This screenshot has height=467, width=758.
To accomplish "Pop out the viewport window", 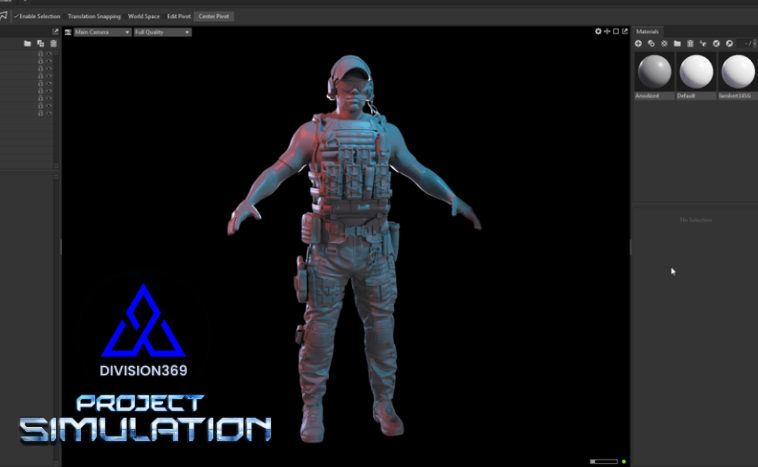I will pyautogui.click(x=625, y=31).
